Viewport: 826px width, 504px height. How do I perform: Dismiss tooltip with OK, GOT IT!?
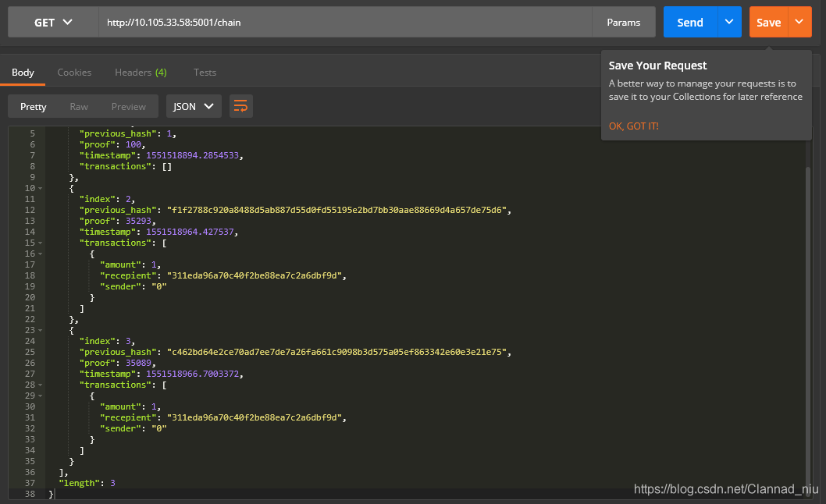click(x=634, y=126)
